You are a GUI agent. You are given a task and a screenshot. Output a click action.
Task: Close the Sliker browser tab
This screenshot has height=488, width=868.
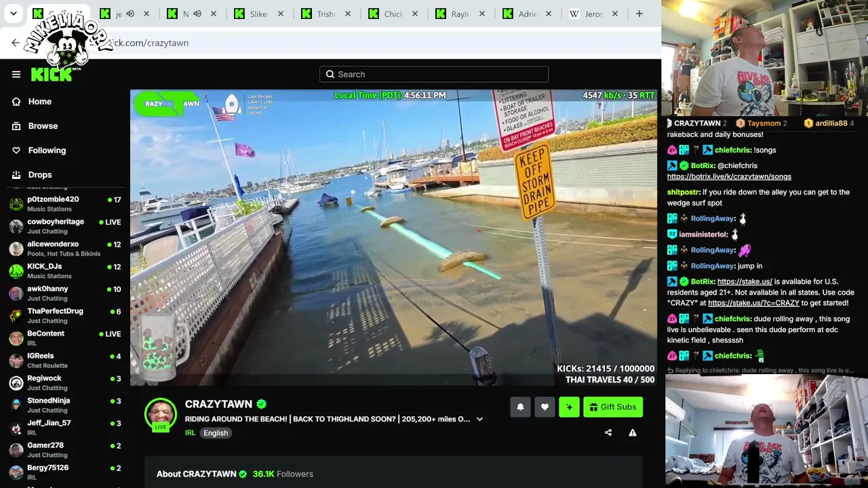[281, 14]
